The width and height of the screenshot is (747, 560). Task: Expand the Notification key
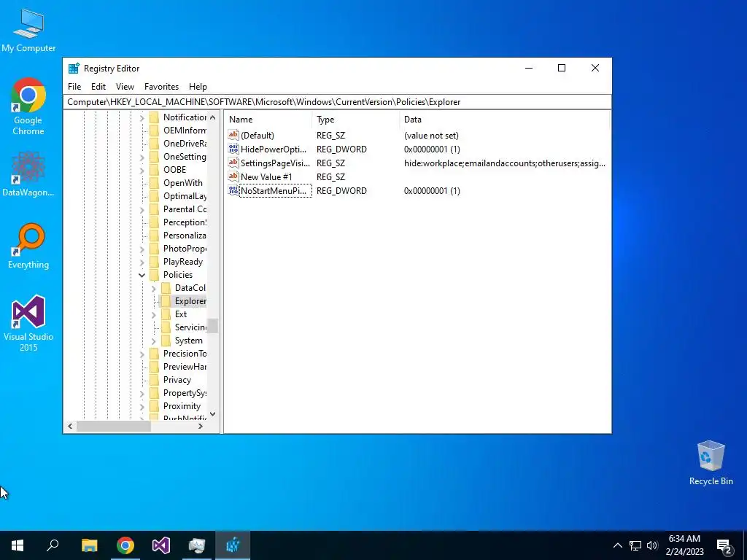(142, 117)
